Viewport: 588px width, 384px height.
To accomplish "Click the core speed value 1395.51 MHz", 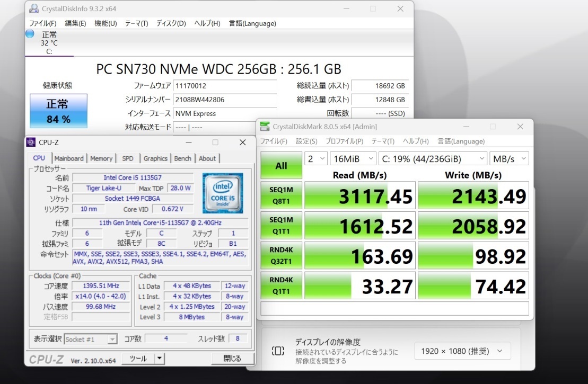I will point(101,285).
